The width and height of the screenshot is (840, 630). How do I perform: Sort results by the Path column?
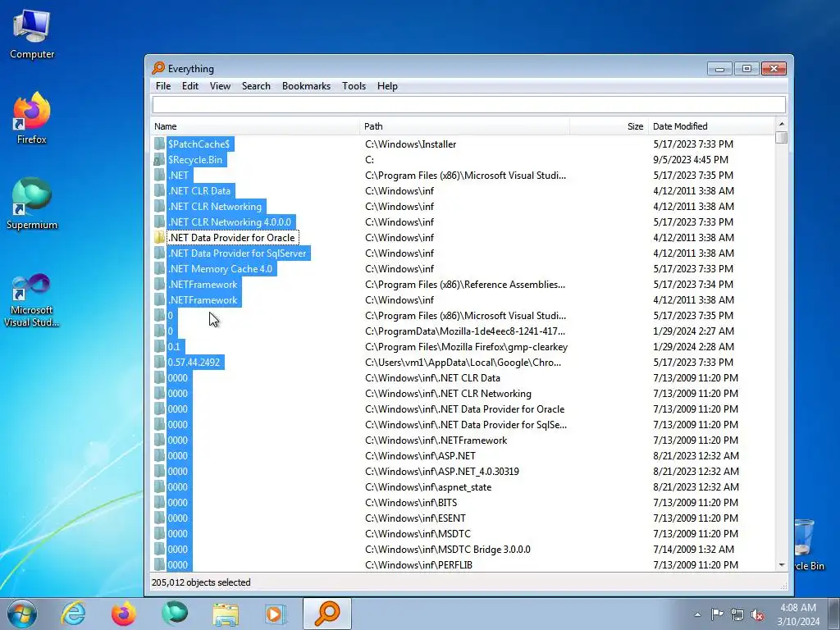pyautogui.click(x=465, y=126)
